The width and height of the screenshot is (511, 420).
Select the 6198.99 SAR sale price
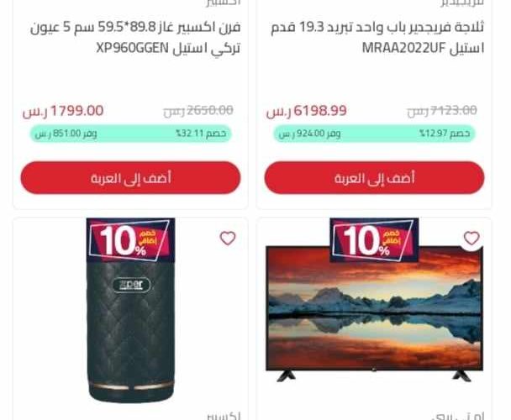[306, 111]
